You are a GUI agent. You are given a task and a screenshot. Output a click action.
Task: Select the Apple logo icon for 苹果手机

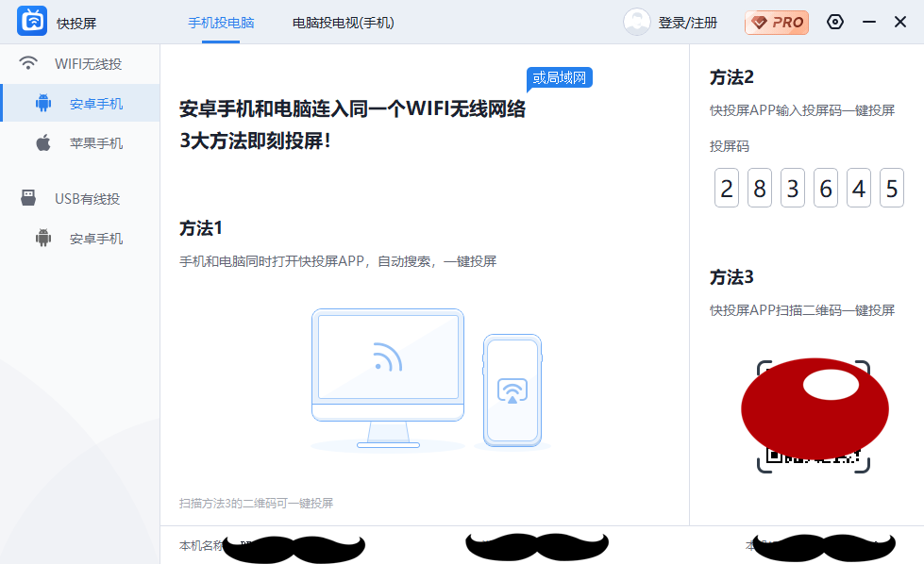(43, 142)
